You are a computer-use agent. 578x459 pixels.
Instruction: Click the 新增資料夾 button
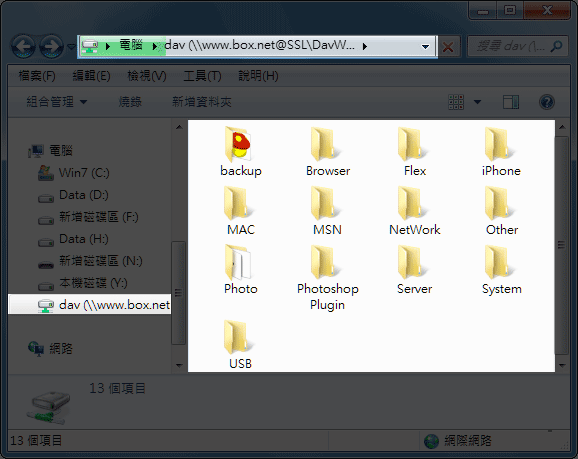[202, 102]
